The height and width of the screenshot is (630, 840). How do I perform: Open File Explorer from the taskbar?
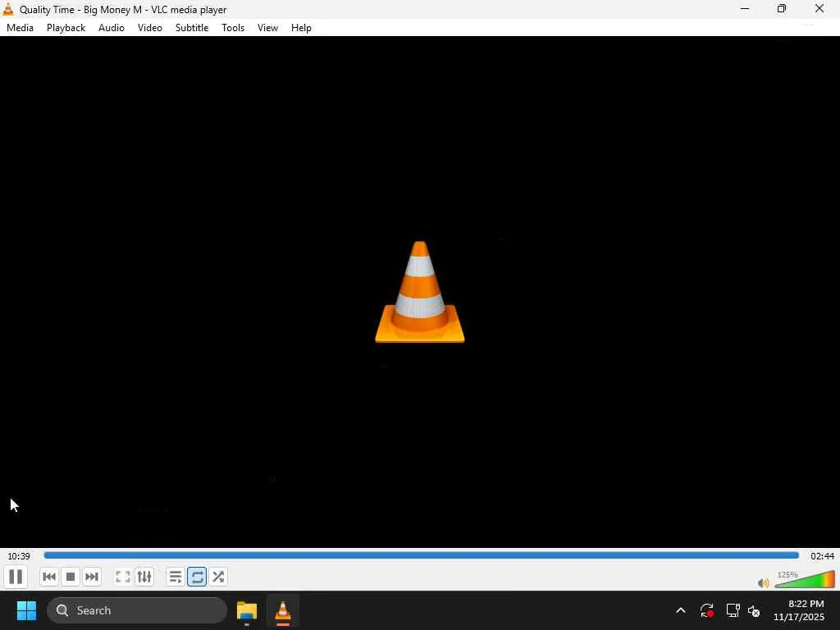pyautogui.click(x=246, y=610)
